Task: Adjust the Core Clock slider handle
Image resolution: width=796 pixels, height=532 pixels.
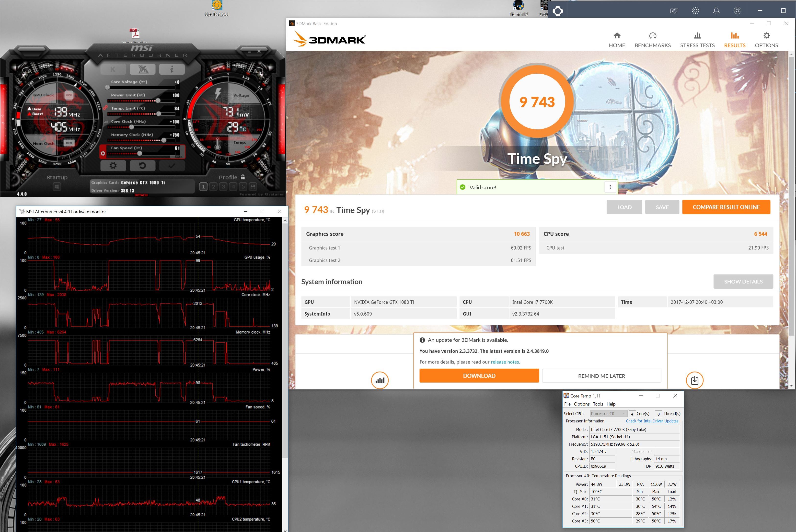Action: pyautogui.click(x=131, y=127)
